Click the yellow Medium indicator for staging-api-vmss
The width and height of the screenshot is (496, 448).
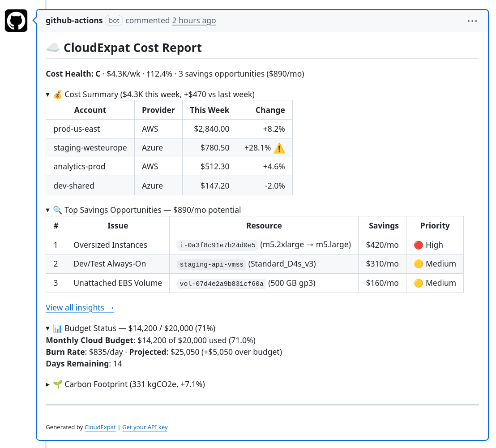pyautogui.click(x=419, y=264)
